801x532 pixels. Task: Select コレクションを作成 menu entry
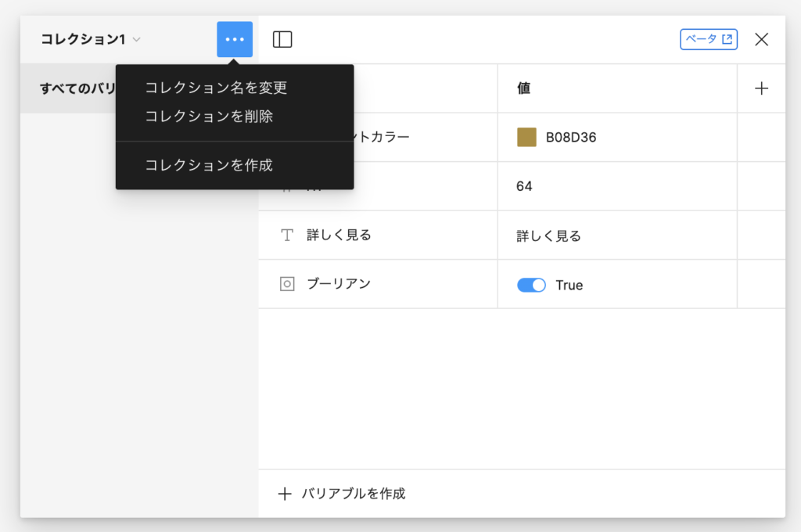(209, 165)
